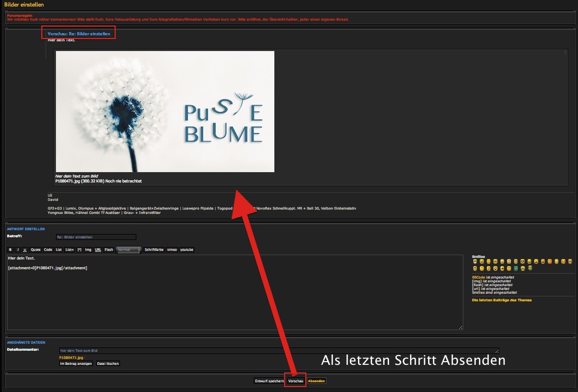
Task: Click Datei löschen button
Action: coord(108,364)
